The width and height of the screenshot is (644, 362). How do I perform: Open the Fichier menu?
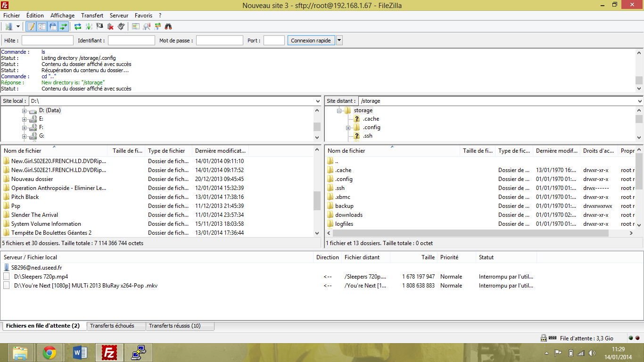pyautogui.click(x=12, y=16)
